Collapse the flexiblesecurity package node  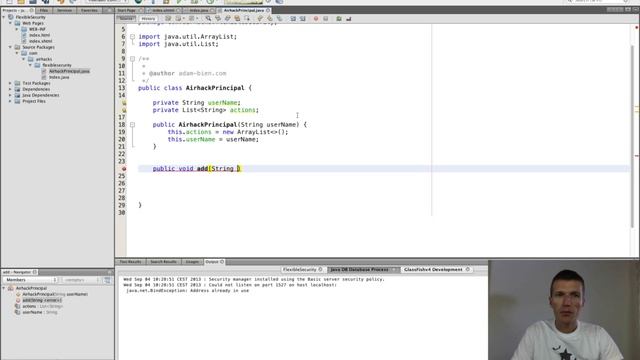tap(30, 65)
